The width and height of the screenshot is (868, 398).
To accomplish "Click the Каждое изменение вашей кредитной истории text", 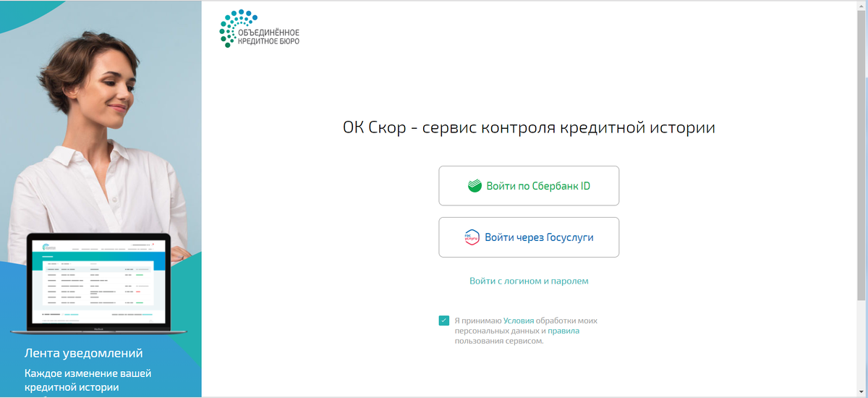I will pyautogui.click(x=88, y=381).
